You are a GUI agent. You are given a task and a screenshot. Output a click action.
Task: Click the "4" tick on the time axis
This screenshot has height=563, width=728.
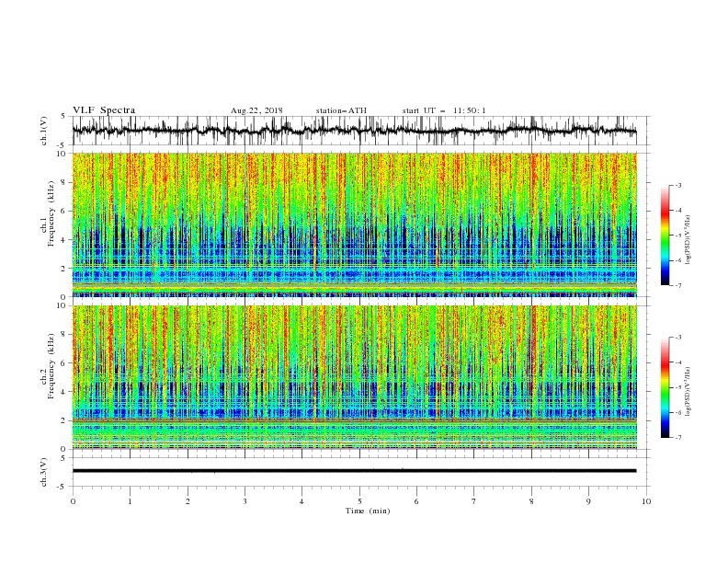pyautogui.click(x=301, y=501)
